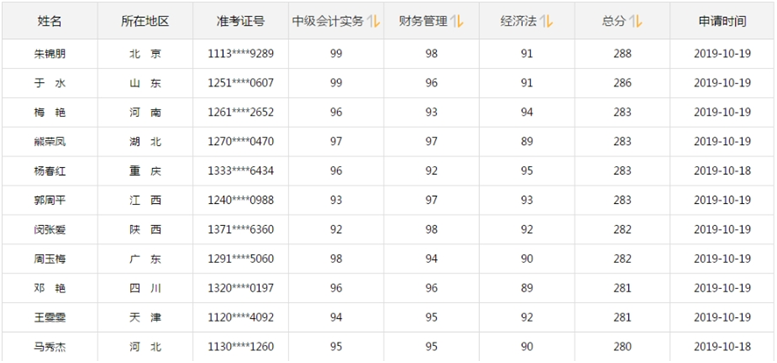Sort by 总分 column arrows
This screenshot has width=777, height=363.
(x=636, y=21)
